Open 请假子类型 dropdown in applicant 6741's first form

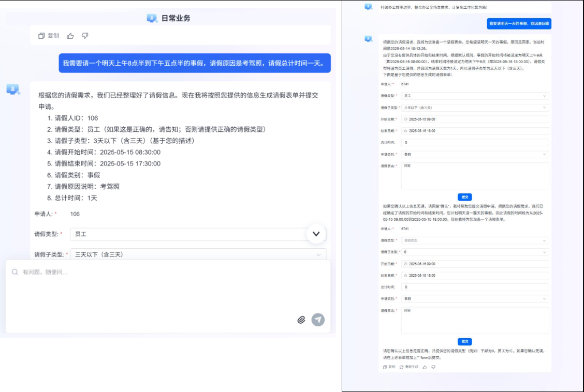(x=475, y=108)
